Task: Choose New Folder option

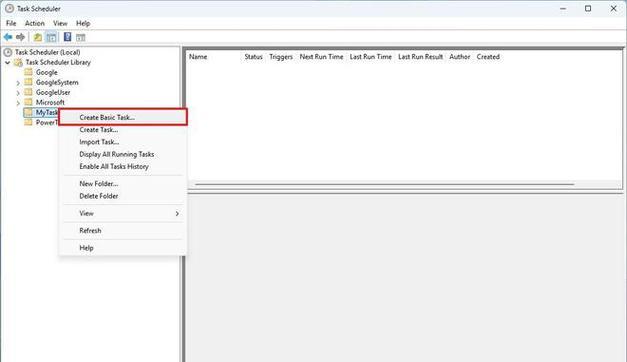Action: [x=98, y=184]
